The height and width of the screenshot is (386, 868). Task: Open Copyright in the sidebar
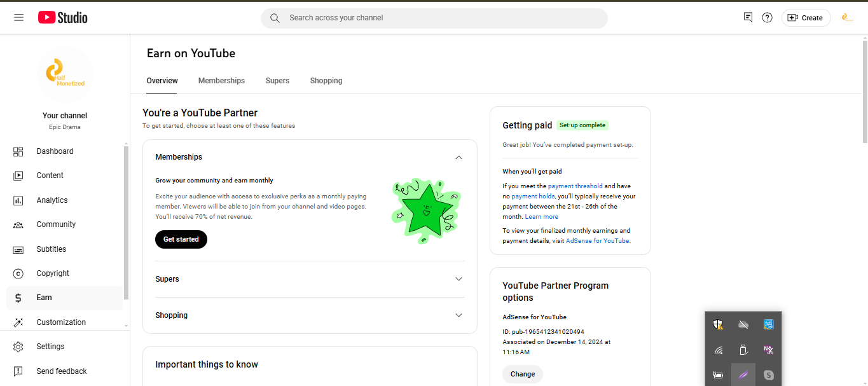53,273
